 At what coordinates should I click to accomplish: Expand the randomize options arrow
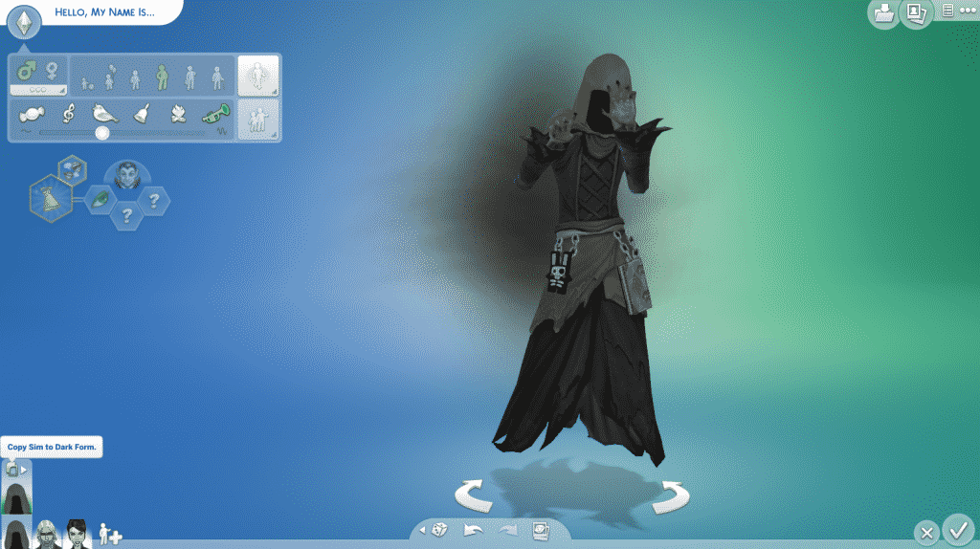pos(422,530)
